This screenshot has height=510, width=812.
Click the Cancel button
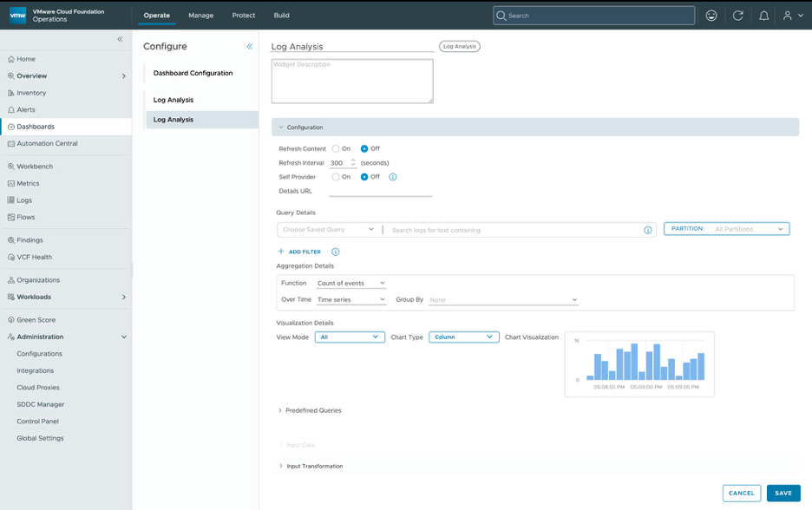pyautogui.click(x=742, y=494)
